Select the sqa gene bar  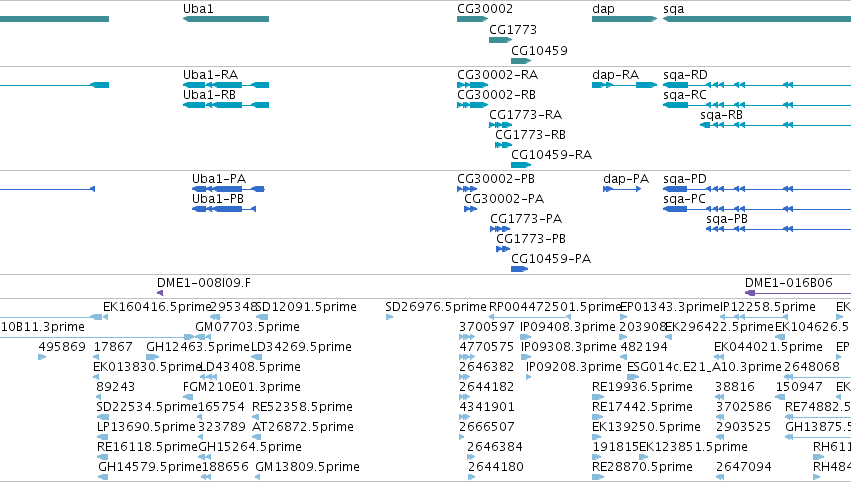pos(757,19)
